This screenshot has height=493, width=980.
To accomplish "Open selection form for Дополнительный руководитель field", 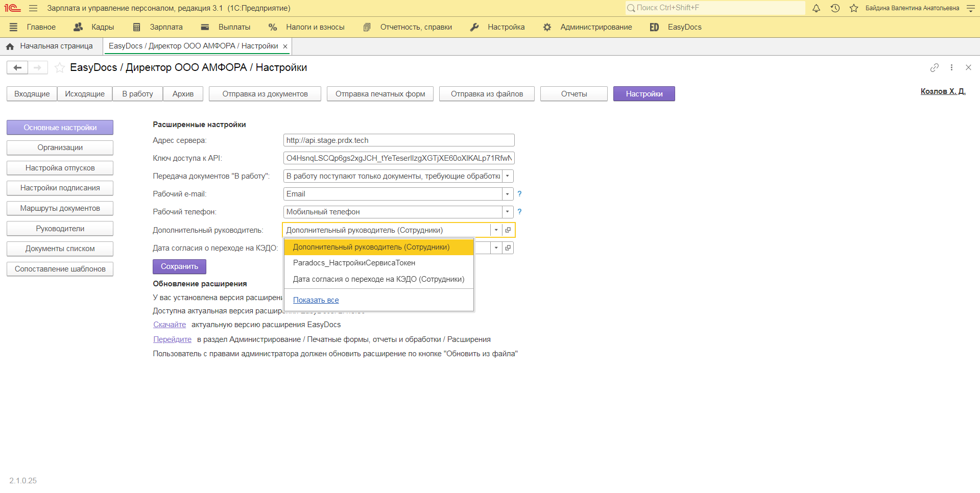I will [x=508, y=230].
